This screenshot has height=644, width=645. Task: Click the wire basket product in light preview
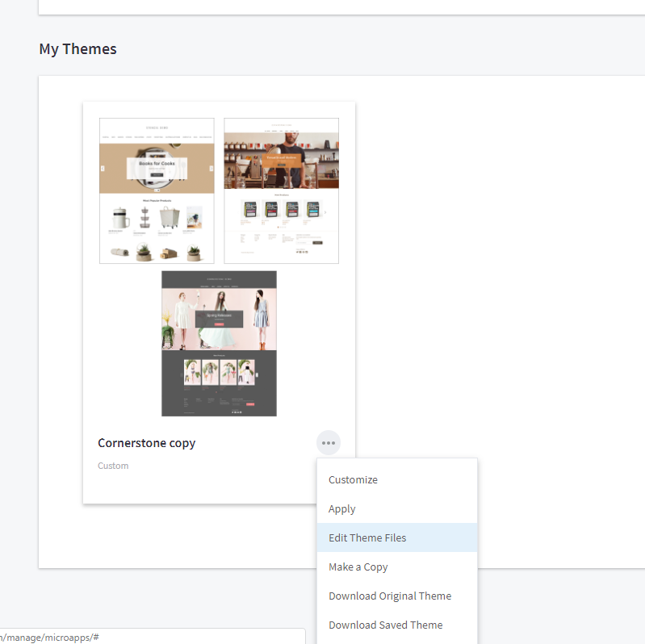point(169,218)
